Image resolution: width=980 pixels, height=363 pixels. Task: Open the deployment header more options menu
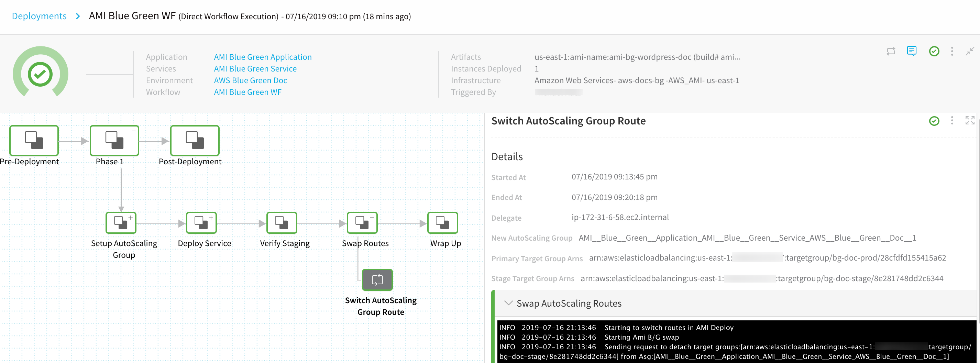pos(952,51)
